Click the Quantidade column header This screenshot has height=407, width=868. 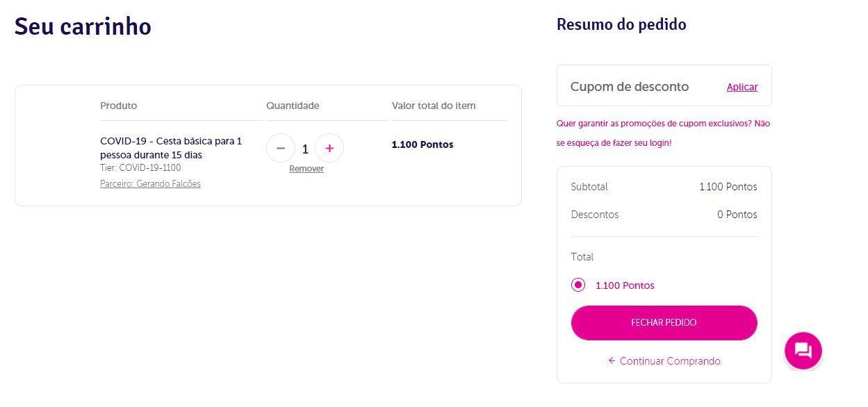pos(293,106)
